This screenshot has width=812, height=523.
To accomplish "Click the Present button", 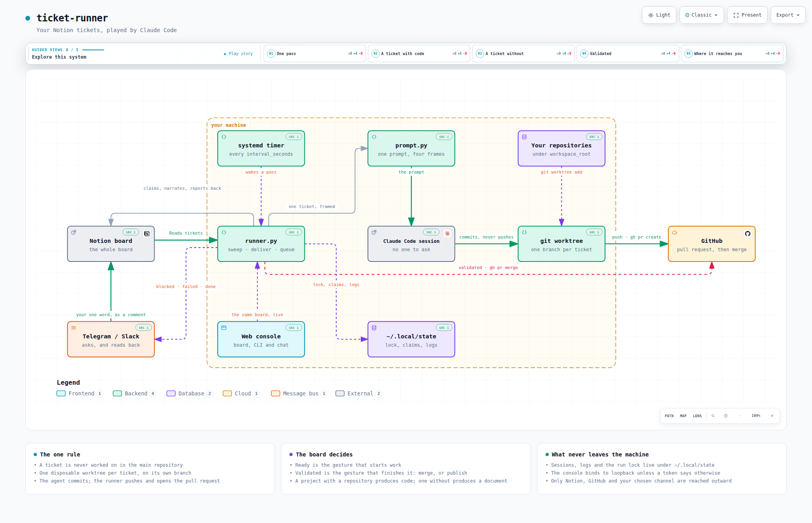I will coord(747,15).
